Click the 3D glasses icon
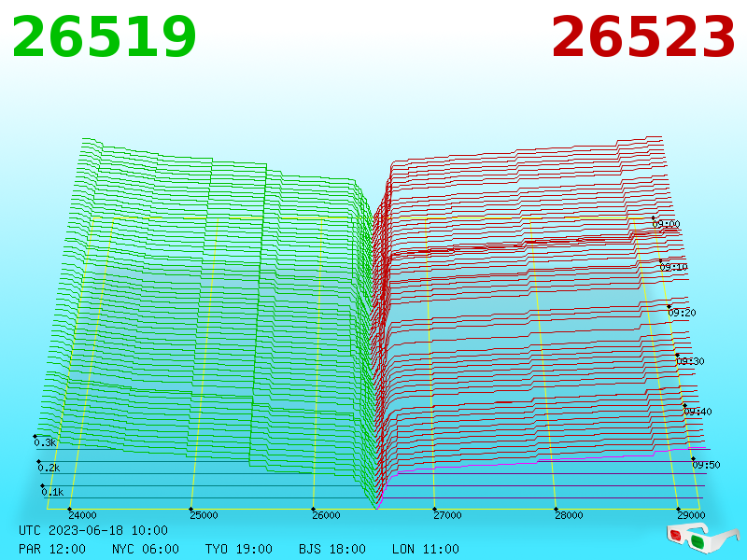747x560 pixels. [702, 538]
